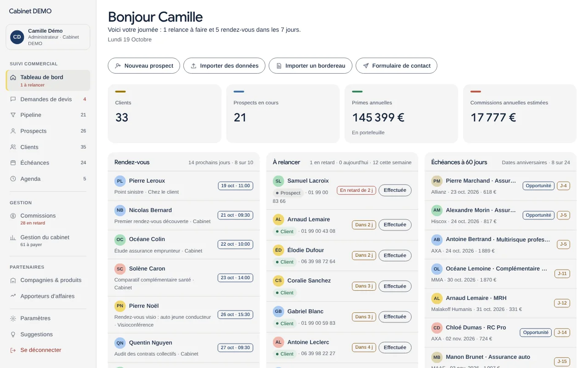Screen dimensions: 588x368
Task: Click the Prospects person icon
Action: 13,131
